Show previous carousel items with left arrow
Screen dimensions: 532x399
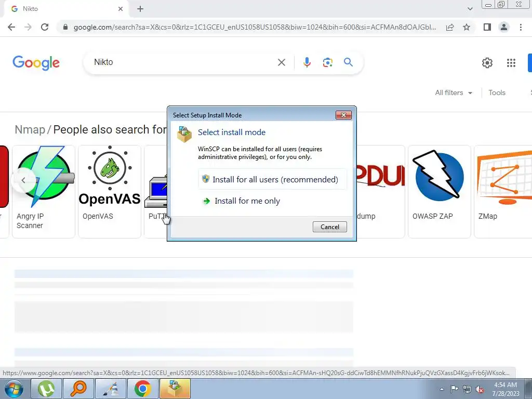click(x=23, y=180)
